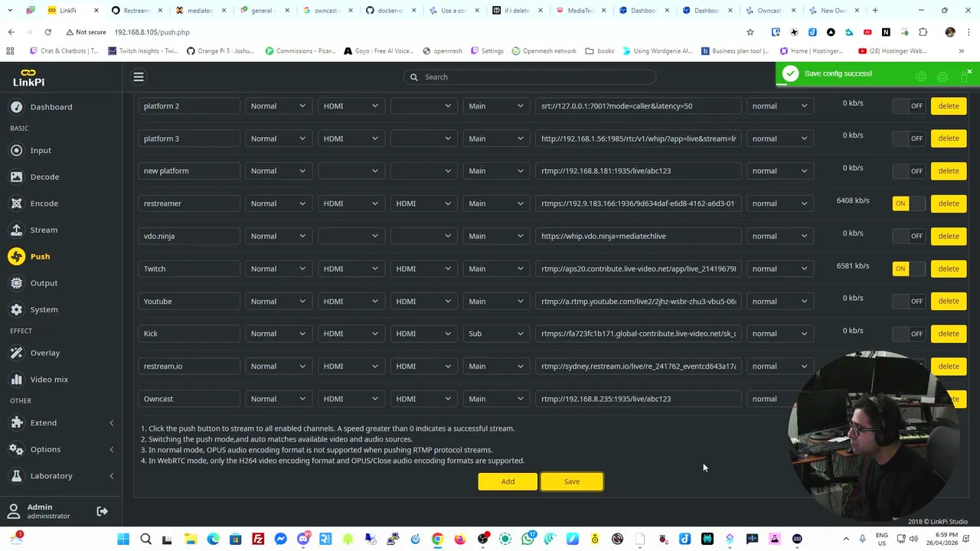Enable Youtube push switch
980x551 pixels.
909,301
